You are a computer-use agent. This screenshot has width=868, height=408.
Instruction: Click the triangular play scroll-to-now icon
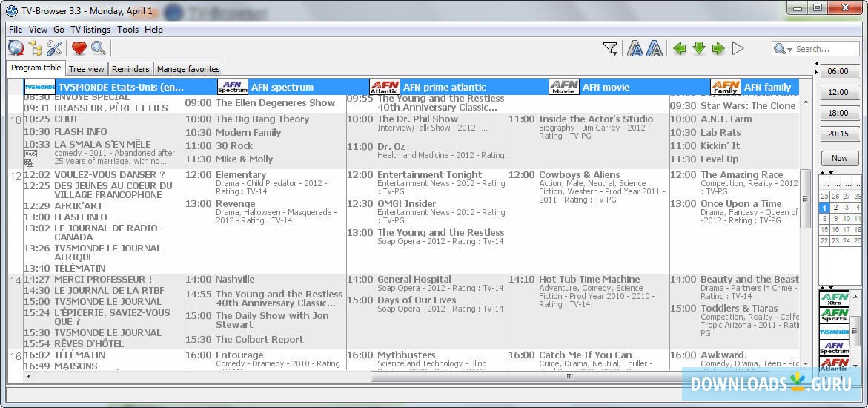[738, 49]
